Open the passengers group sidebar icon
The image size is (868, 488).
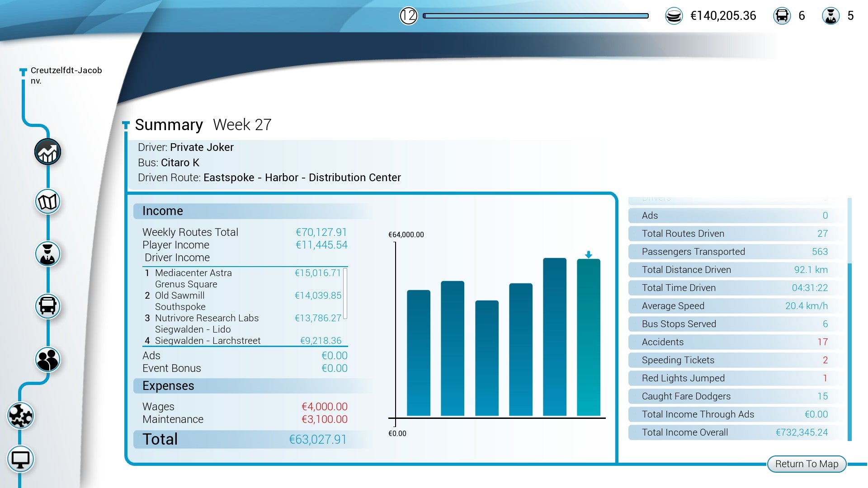[x=47, y=360]
